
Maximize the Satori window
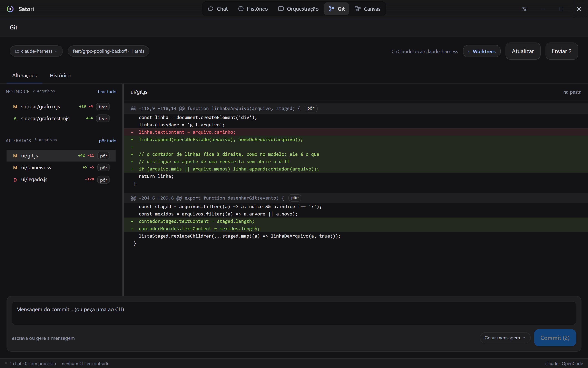(x=561, y=9)
